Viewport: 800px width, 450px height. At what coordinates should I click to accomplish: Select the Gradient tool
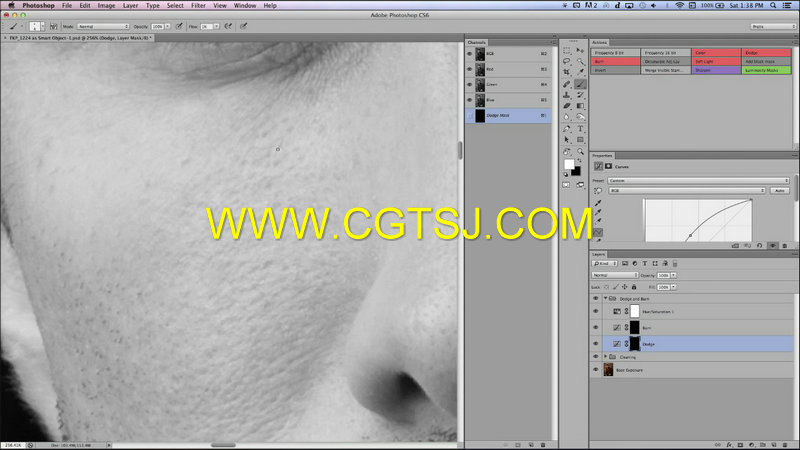580,106
